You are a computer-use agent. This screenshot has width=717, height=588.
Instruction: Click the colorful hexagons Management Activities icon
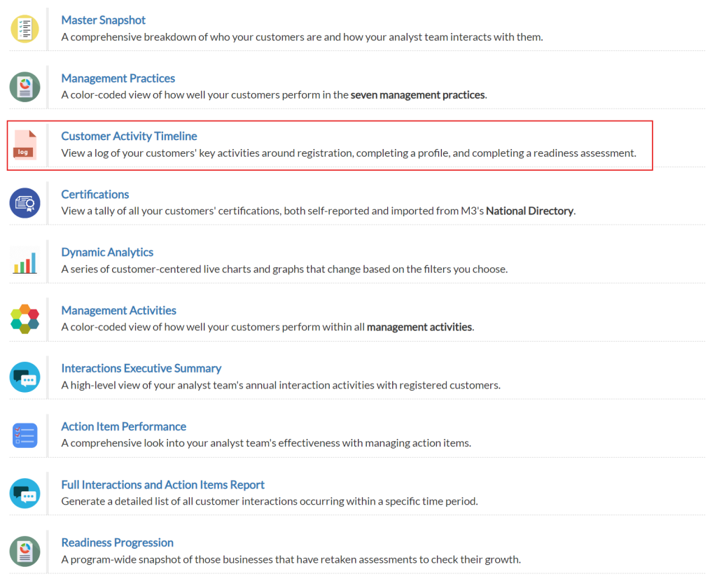pyautogui.click(x=25, y=319)
